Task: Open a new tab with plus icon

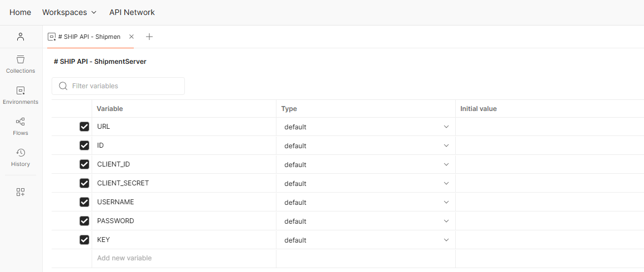Action: (149, 37)
